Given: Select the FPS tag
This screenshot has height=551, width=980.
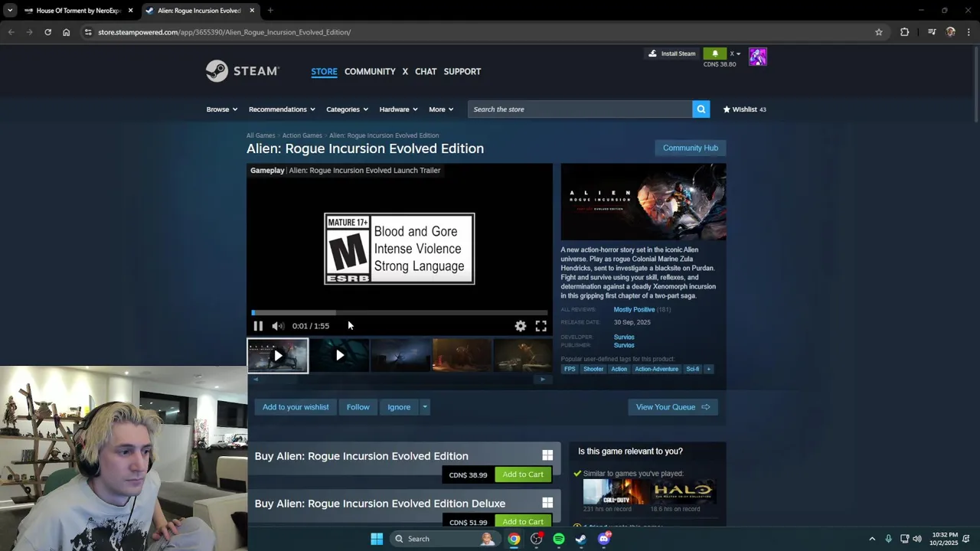Looking at the screenshot, I should pyautogui.click(x=570, y=369).
